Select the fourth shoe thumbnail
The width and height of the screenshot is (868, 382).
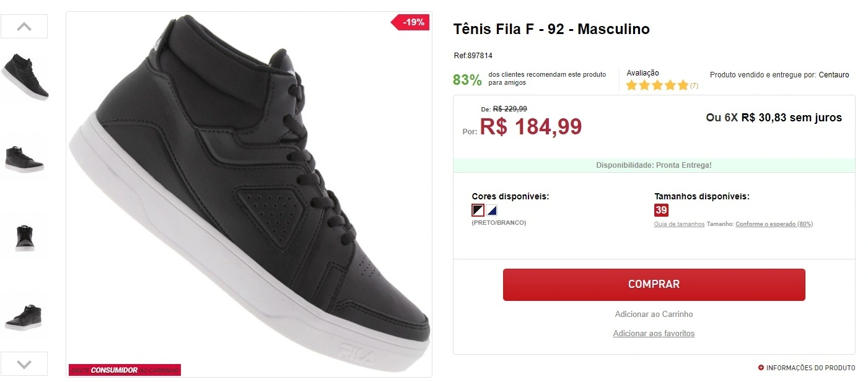[24, 317]
